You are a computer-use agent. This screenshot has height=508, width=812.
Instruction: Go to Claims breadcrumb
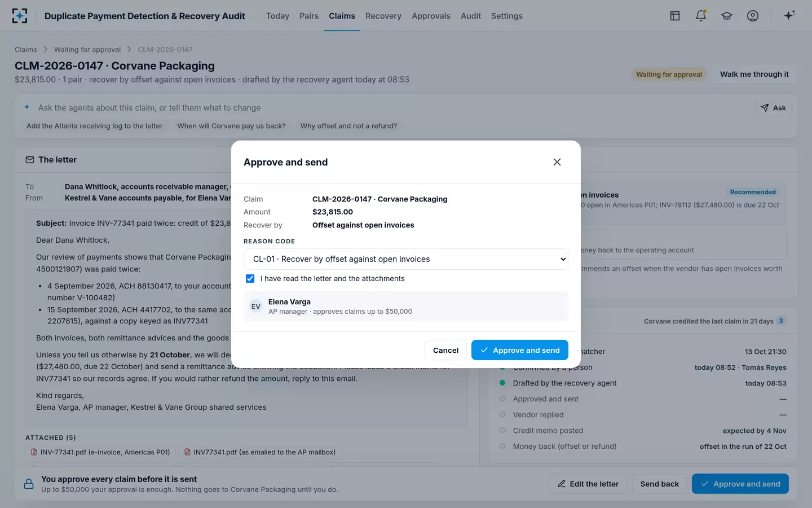26,50
